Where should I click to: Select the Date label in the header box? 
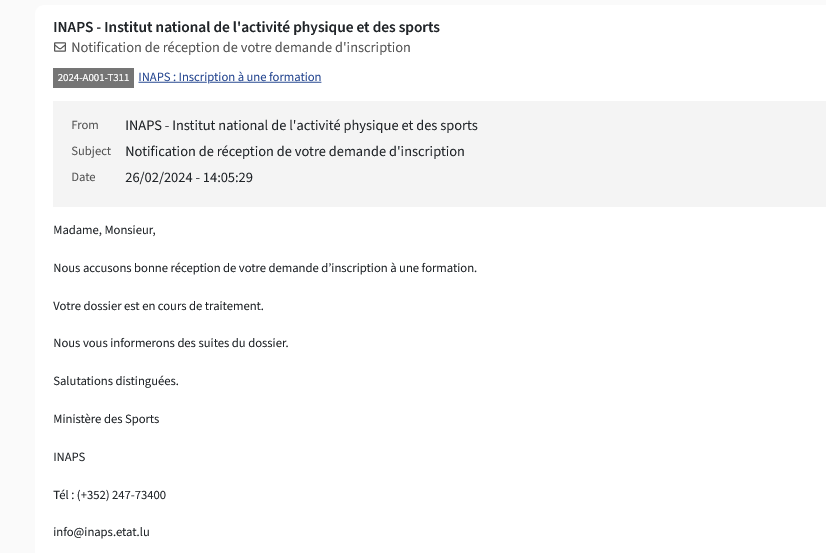click(x=83, y=177)
